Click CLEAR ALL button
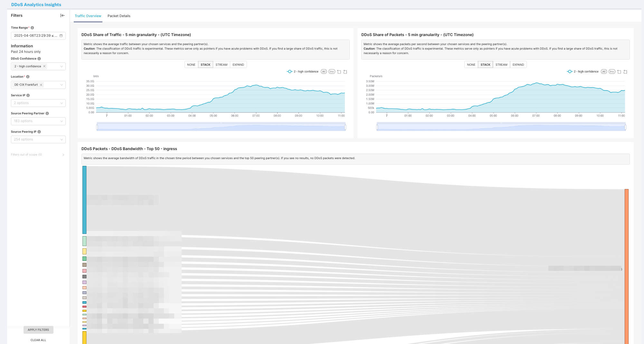The height and width of the screenshot is (344, 644). coord(38,340)
